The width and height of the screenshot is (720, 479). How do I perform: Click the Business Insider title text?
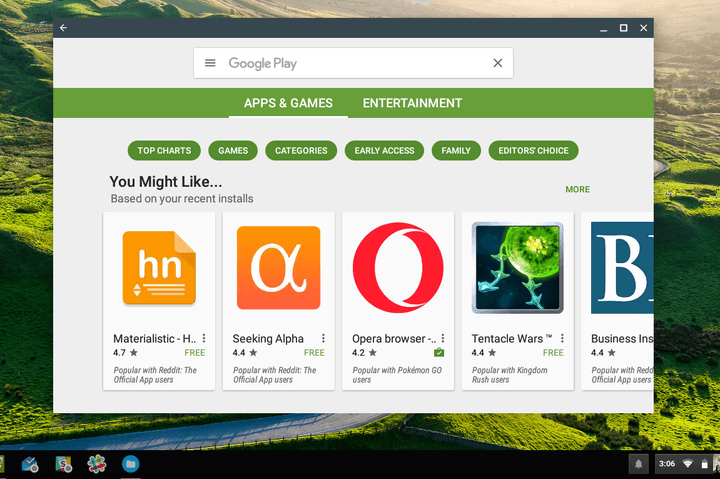(622, 339)
